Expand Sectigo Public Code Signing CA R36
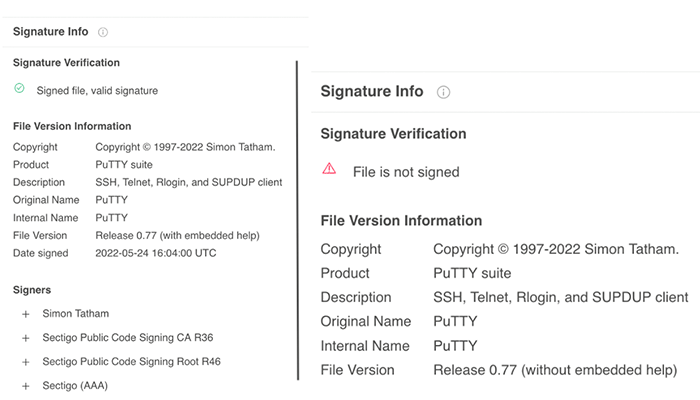 (x=26, y=338)
